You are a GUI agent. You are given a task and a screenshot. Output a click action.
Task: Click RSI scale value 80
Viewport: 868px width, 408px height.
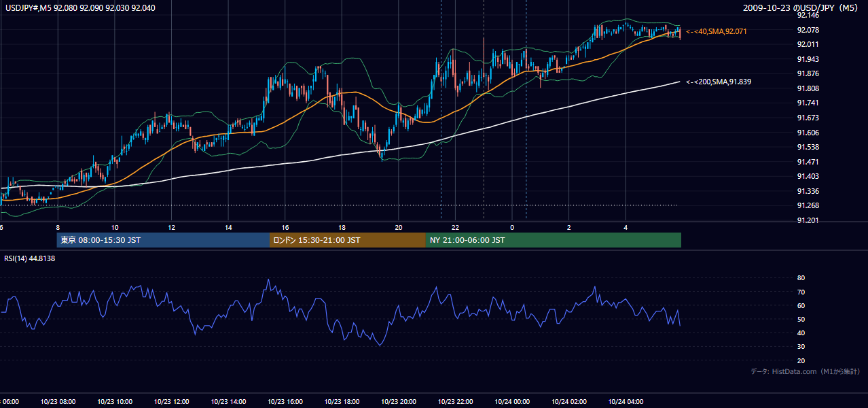click(801, 278)
